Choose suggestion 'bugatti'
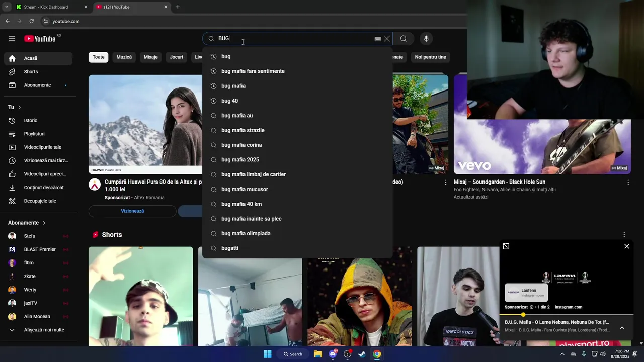 (x=297, y=248)
